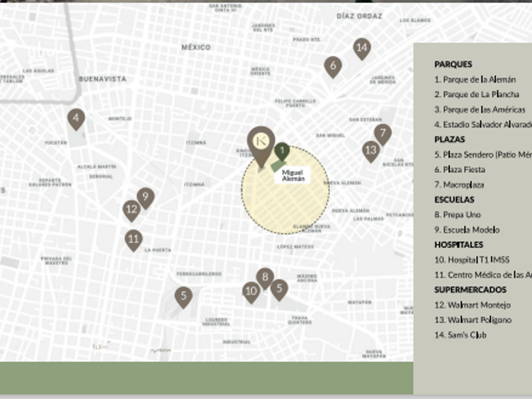The width and height of the screenshot is (532, 399).
Task: Click the HOSPITALES legend heading
Action: (x=459, y=244)
